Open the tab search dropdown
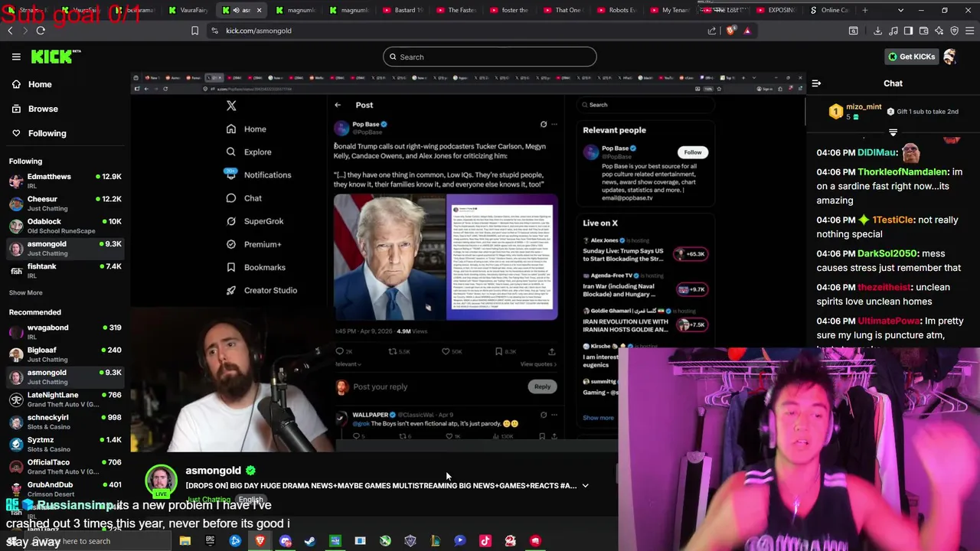The width and height of the screenshot is (980, 551). click(x=900, y=10)
